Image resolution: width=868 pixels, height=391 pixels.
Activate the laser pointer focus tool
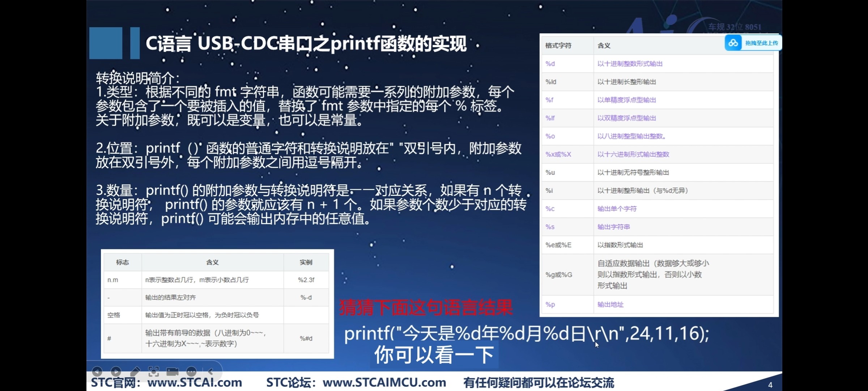[154, 371]
